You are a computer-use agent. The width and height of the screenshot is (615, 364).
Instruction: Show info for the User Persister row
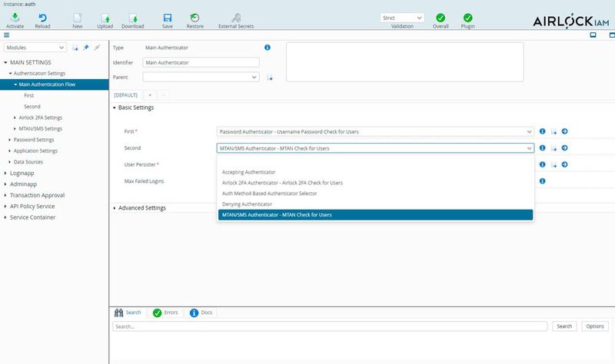click(x=543, y=164)
